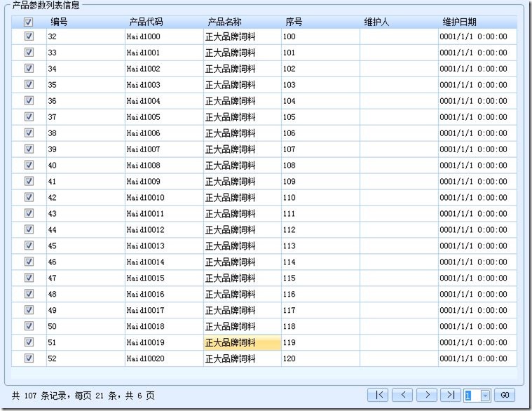Click the date cell in row 34

477,69
